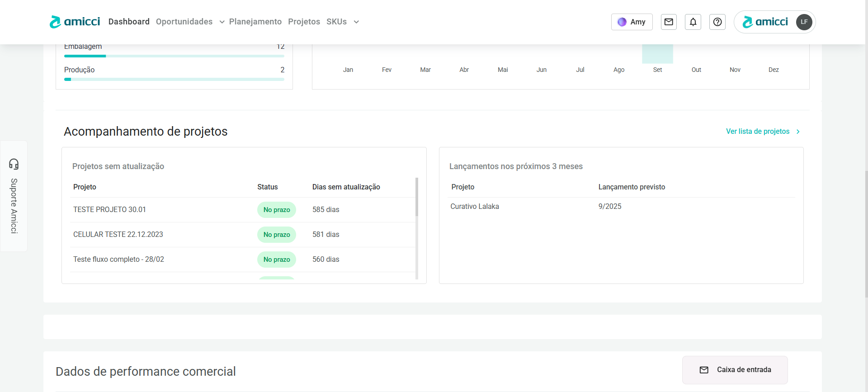Select TESTE PROJETO 30.01 row

109,210
